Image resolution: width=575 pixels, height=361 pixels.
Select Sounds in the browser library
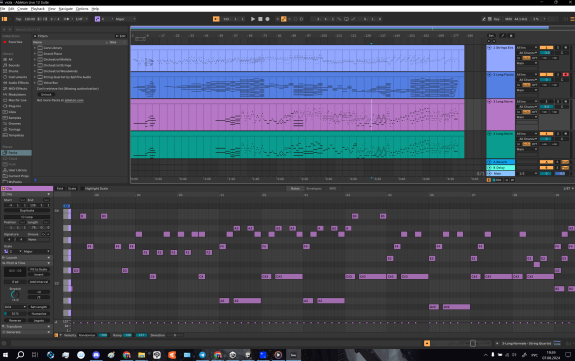(14, 65)
